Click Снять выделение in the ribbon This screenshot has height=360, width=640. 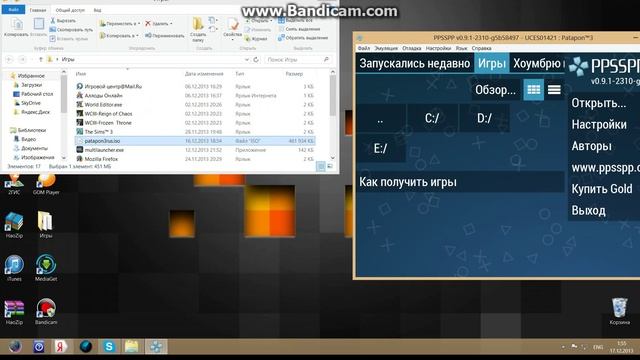[x=299, y=29]
